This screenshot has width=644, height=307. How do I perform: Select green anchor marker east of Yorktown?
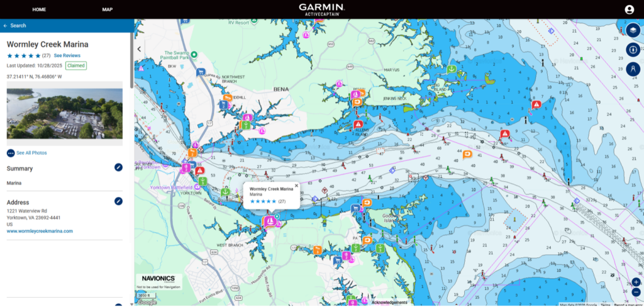click(x=225, y=192)
